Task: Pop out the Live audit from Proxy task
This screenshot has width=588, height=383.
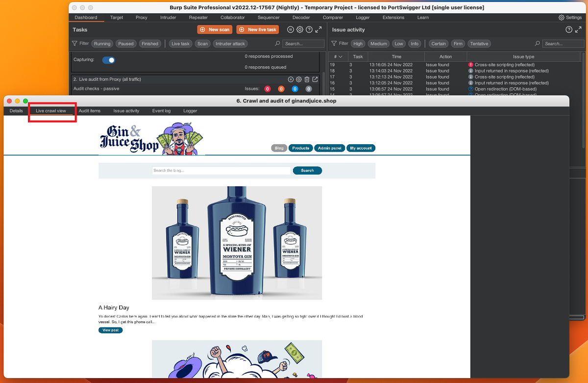Action: click(x=315, y=79)
